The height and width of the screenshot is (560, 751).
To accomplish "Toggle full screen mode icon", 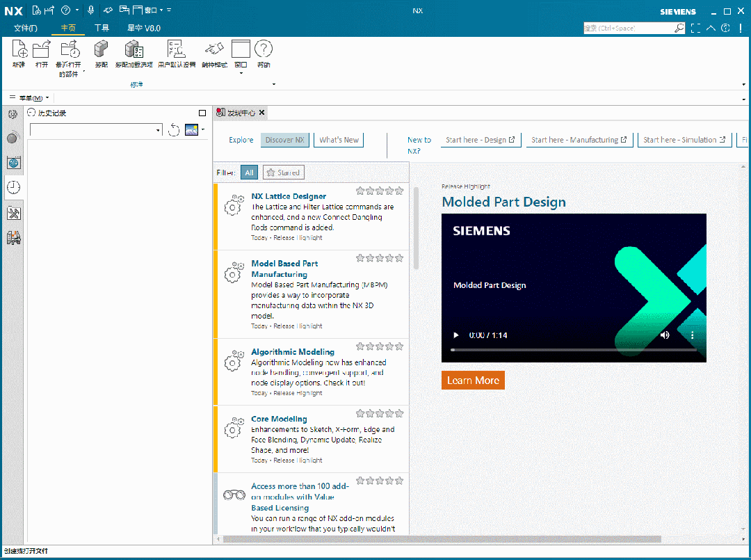I will pos(695,29).
